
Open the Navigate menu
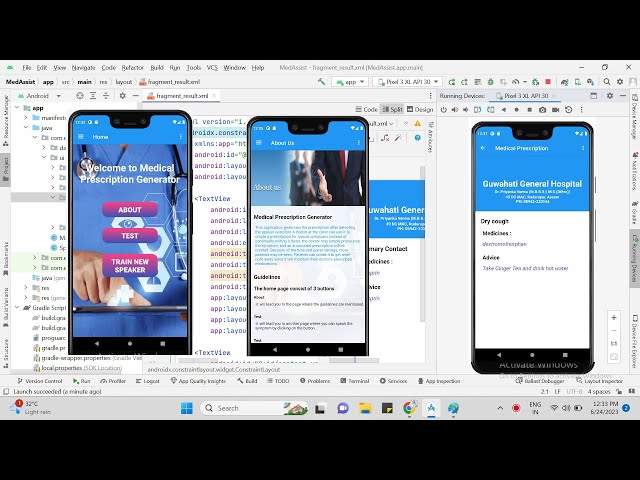83,68
